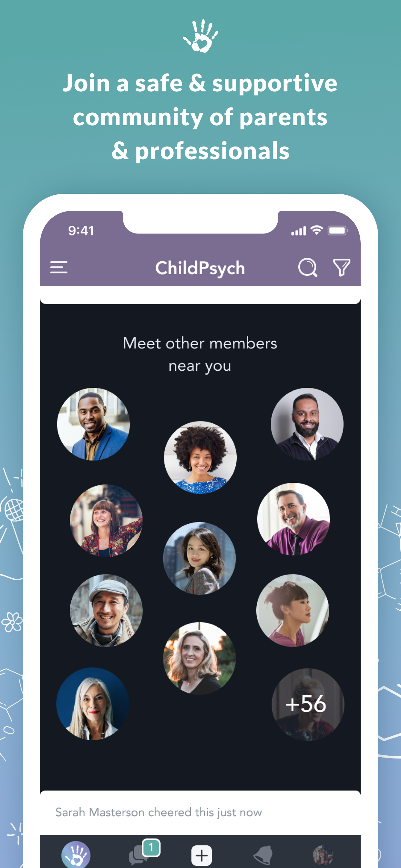401x868 pixels.
Task: View the +56 more members bubble
Action: pyautogui.click(x=308, y=704)
